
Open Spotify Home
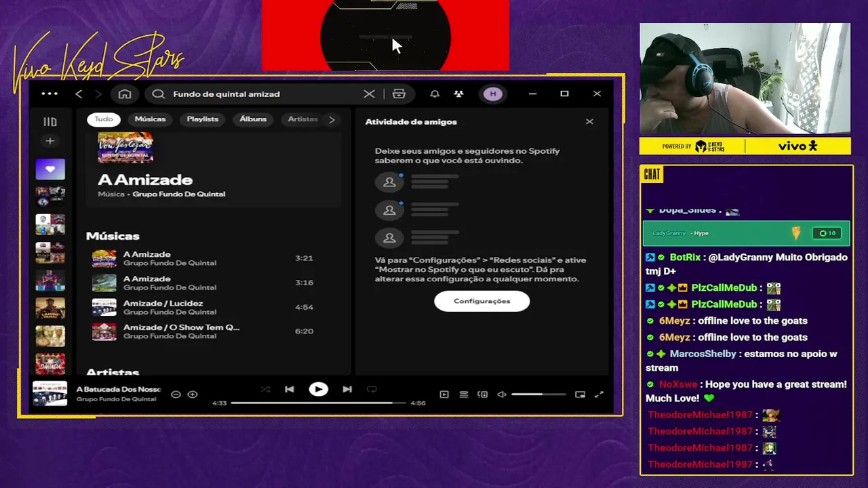tap(125, 94)
